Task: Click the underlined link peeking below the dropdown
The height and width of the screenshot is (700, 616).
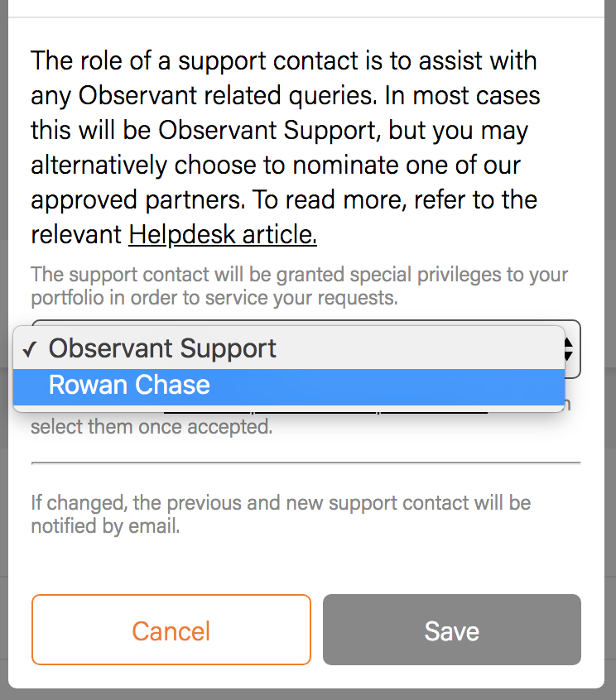Action: (x=325, y=409)
